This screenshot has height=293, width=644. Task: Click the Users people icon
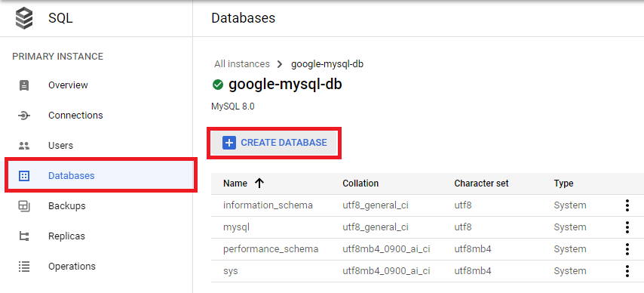[x=24, y=145]
